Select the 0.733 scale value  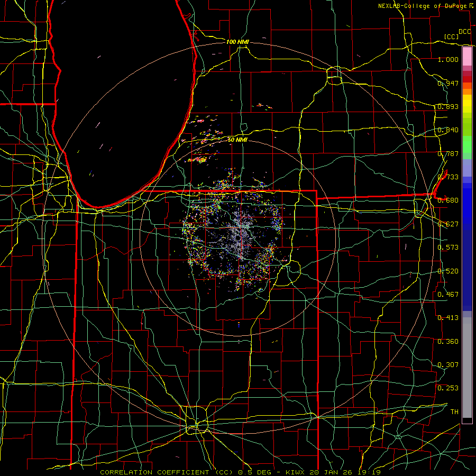pos(448,177)
